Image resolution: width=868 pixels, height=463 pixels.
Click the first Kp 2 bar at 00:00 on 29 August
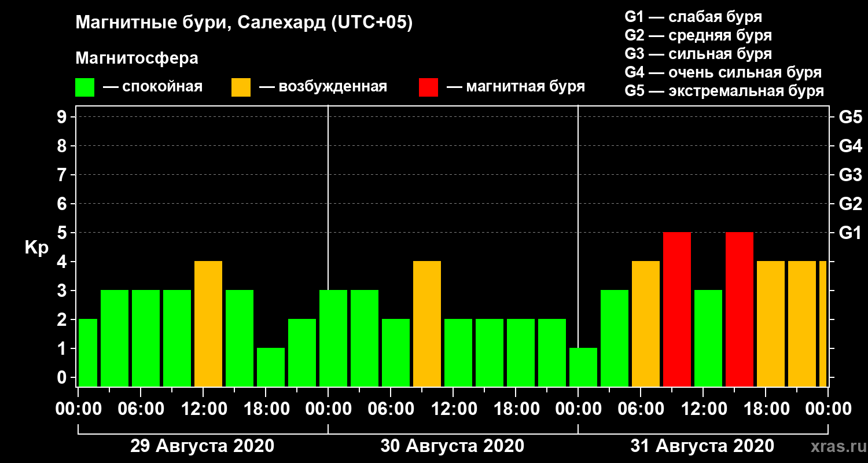[88, 352]
